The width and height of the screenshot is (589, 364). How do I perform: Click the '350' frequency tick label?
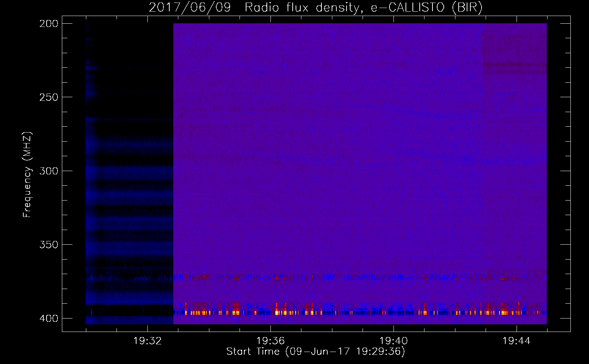49,245
